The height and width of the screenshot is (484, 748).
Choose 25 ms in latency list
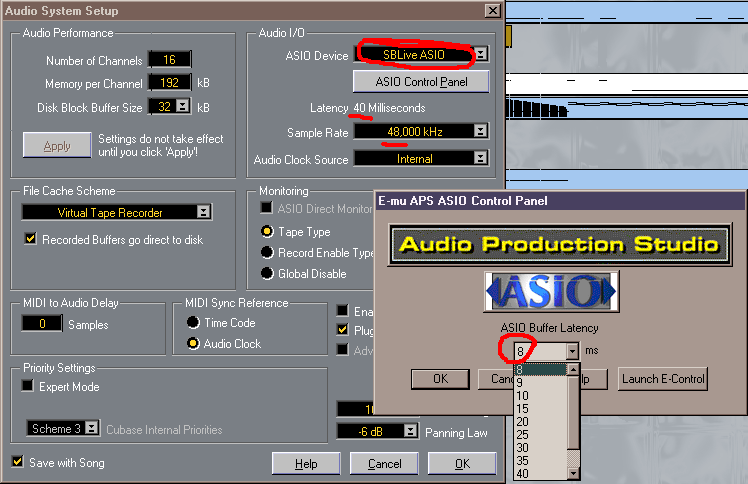540,434
